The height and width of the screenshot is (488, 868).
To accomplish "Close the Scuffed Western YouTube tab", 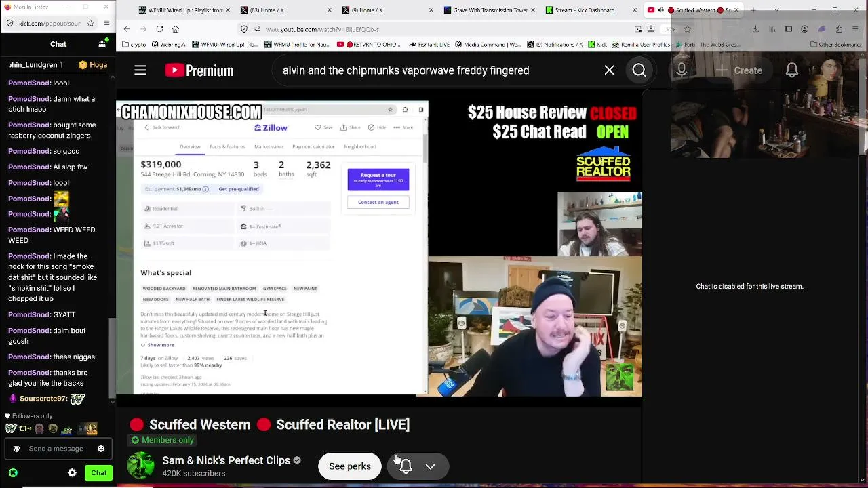I will click(735, 10).
